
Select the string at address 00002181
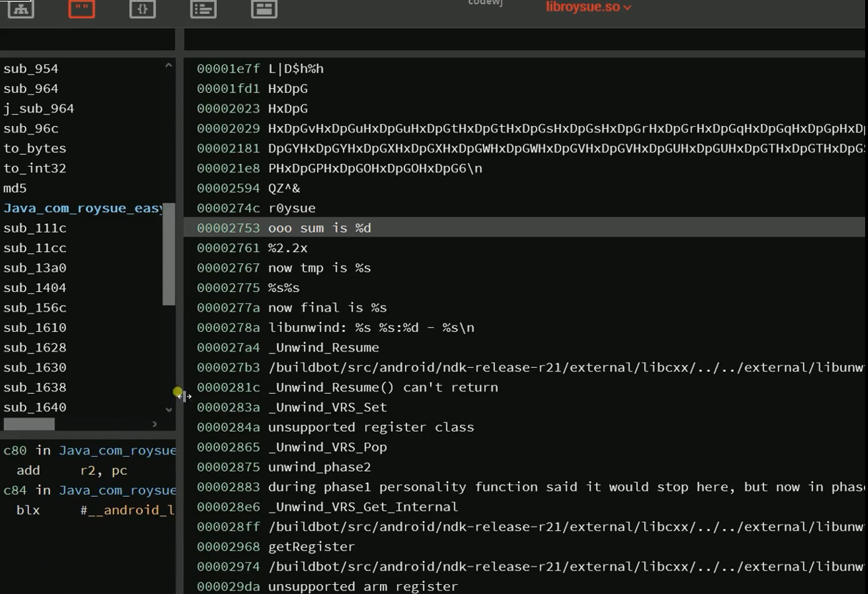[x=524, y=148]
